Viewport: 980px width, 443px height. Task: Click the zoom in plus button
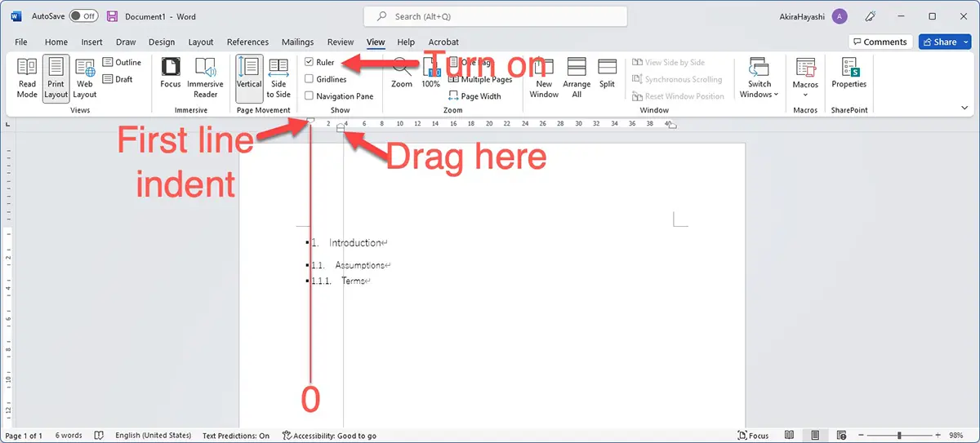[939, 436]
